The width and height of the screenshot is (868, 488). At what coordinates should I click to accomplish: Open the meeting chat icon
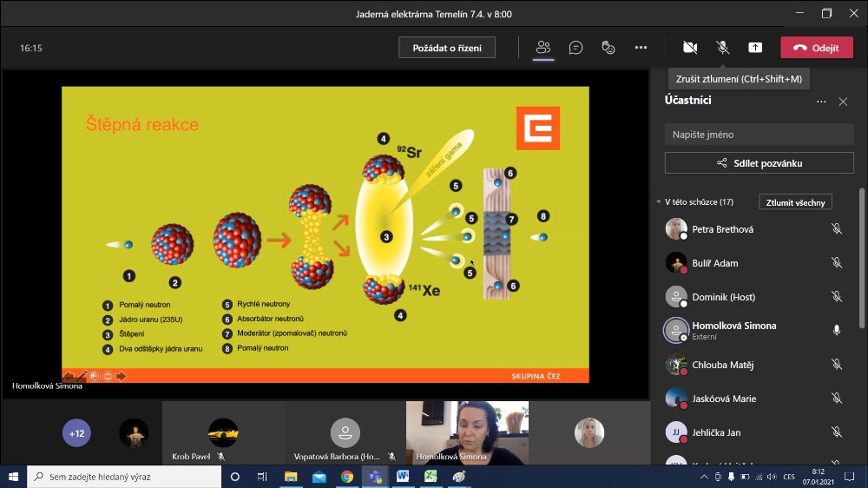coord(575,48)
